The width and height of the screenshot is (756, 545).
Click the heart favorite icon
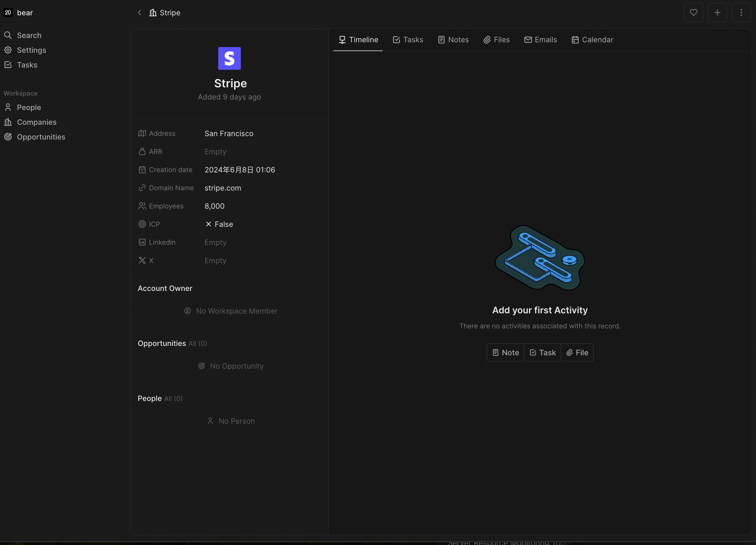(x=693, y=13)
